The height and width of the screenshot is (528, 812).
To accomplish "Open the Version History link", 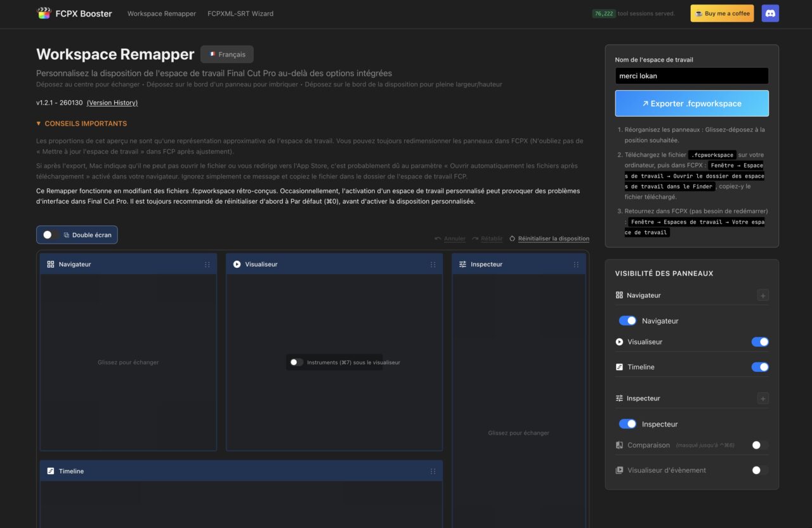I will point(112,102).
